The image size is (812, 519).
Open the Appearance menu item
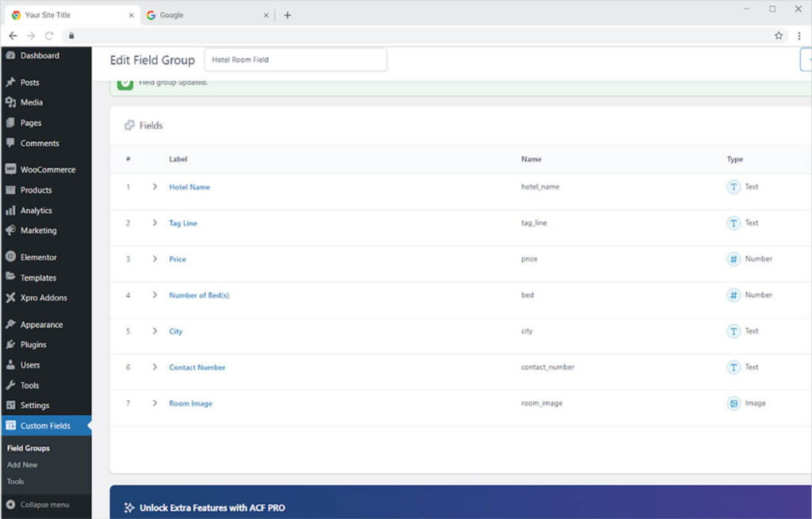(x=41, y=325)
